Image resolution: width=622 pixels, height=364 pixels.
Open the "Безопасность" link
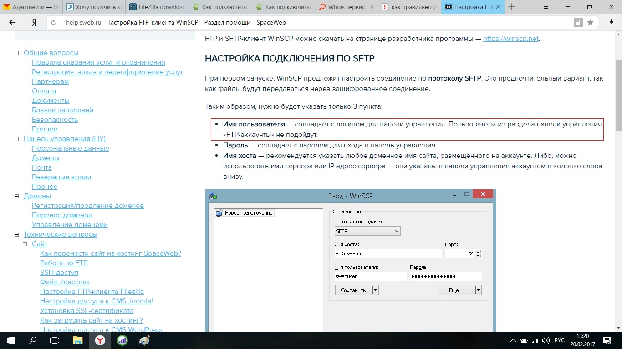pos(55,120)
